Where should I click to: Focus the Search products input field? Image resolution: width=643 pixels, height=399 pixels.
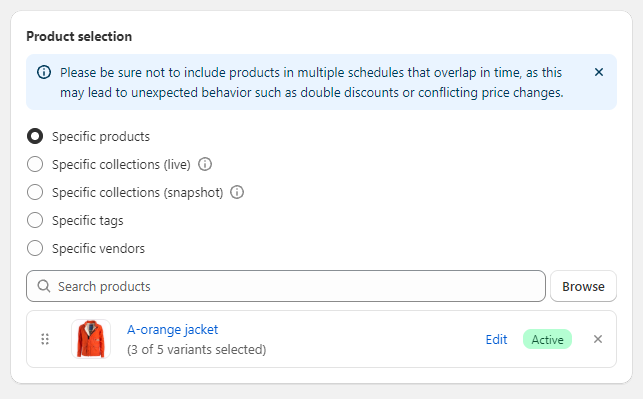click(x=286, y=286)
